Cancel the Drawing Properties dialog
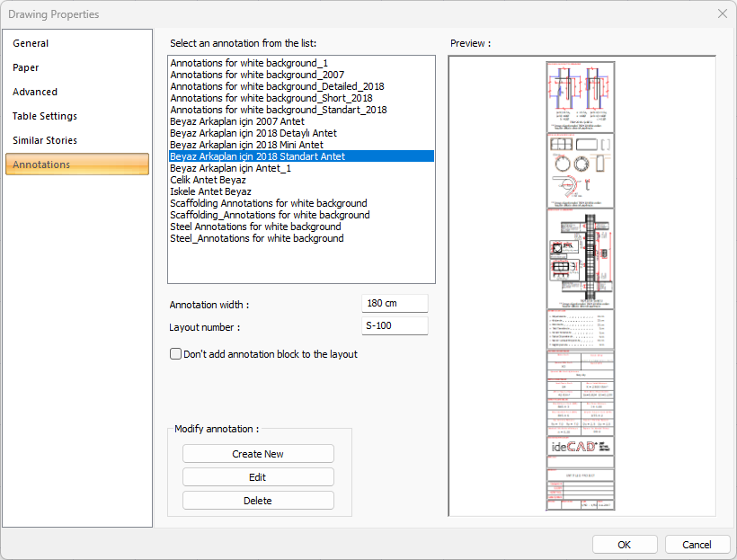The width and height of the screenshot is (737, 560). tap(697, 545)
